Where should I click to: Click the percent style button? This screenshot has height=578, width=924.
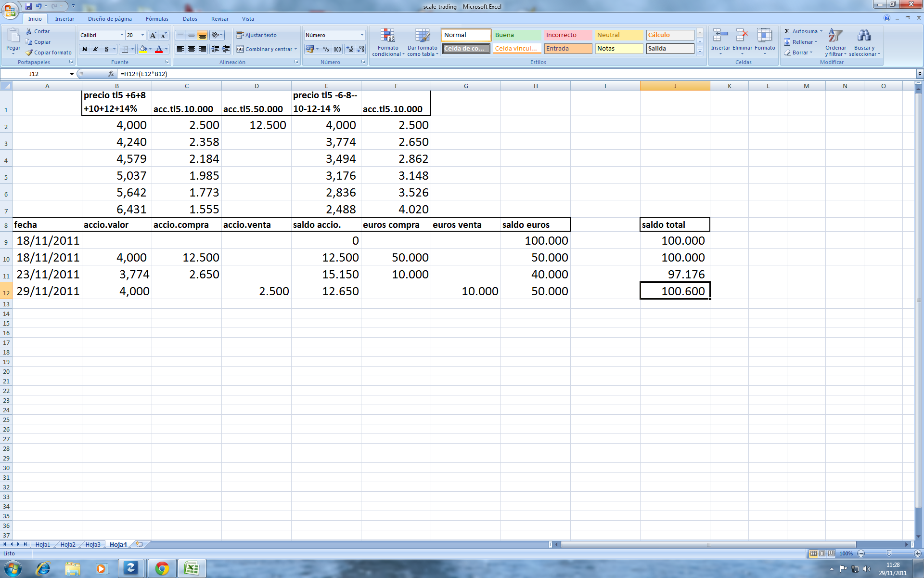tap(326, 49)
